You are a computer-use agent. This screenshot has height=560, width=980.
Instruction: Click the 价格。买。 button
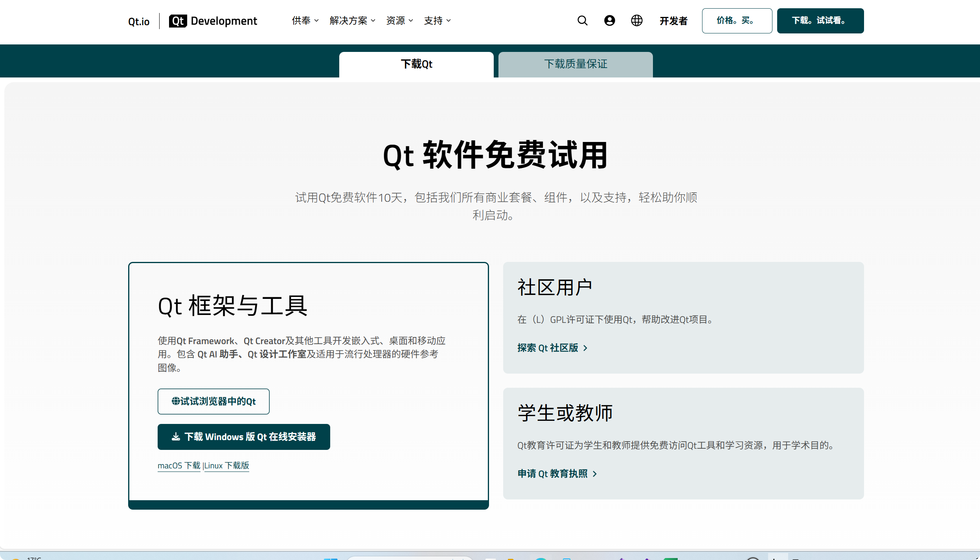[x=737, y=21]
